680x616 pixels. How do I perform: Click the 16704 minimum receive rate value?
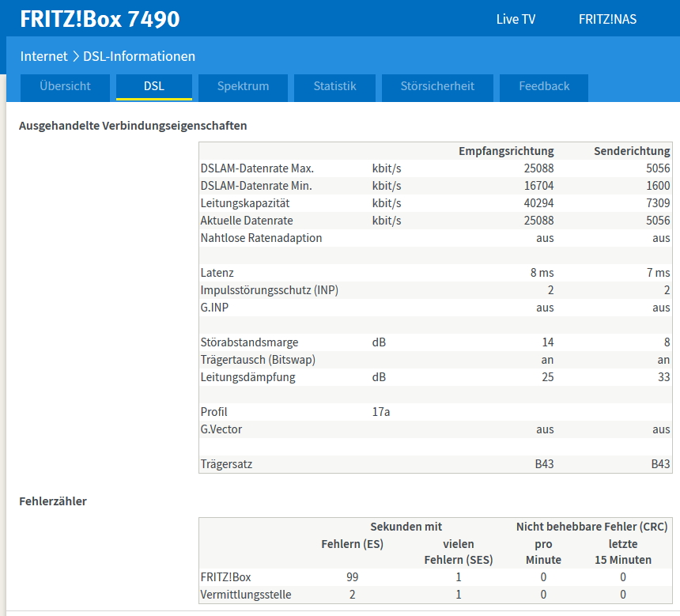point(538,186)
